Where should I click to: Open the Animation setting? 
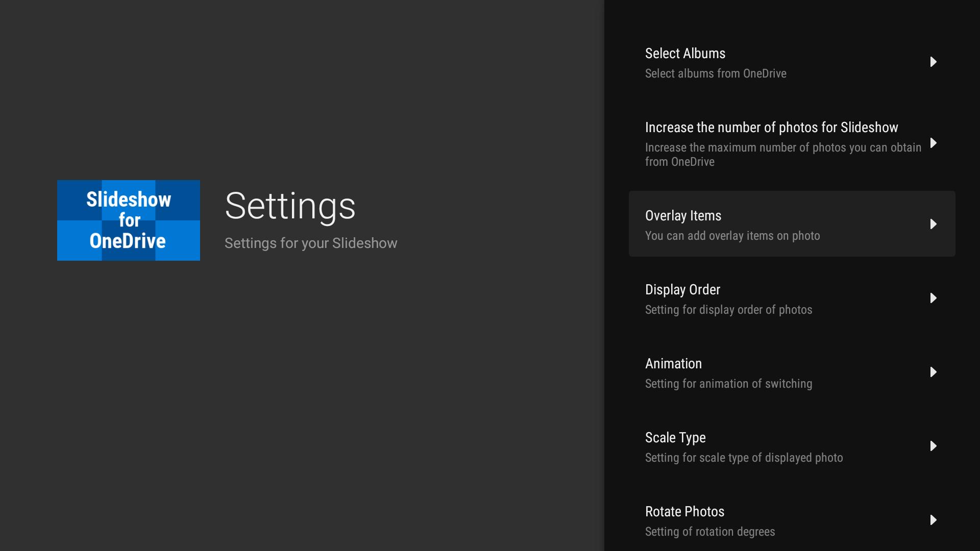click(792, 372)
